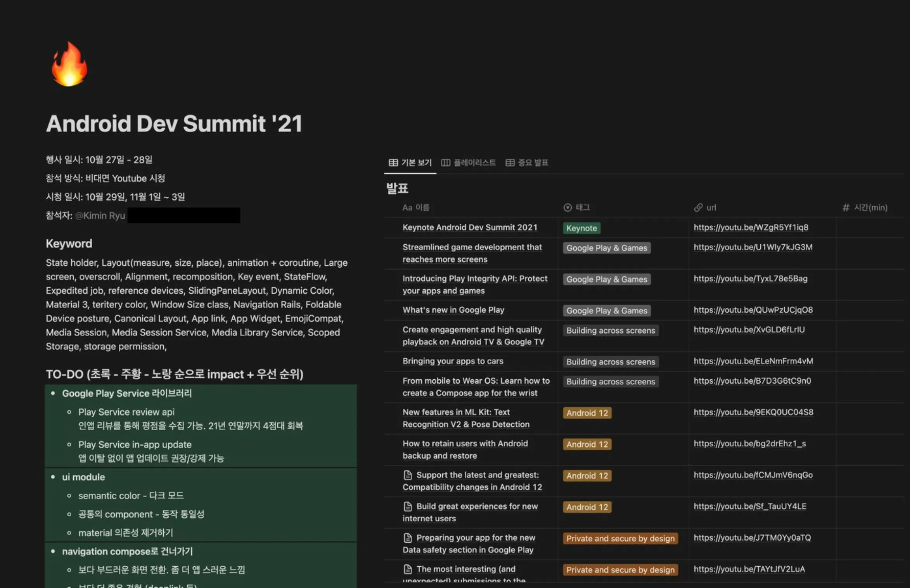This screenshot has height=588, width=910.
Task: Click the 발표 database title
Action: pos(397,189)
